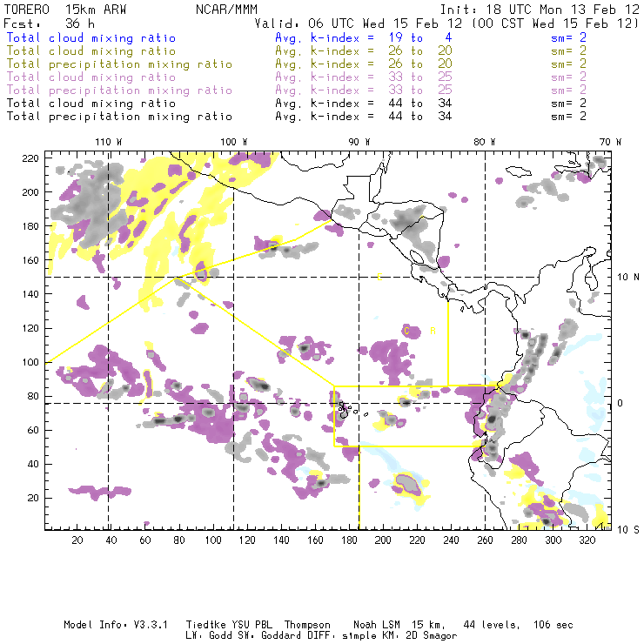644x644 pixels.
Task: Click the x-axis '120' tick label
Action: pyautogui.click(x=247, y=540)
